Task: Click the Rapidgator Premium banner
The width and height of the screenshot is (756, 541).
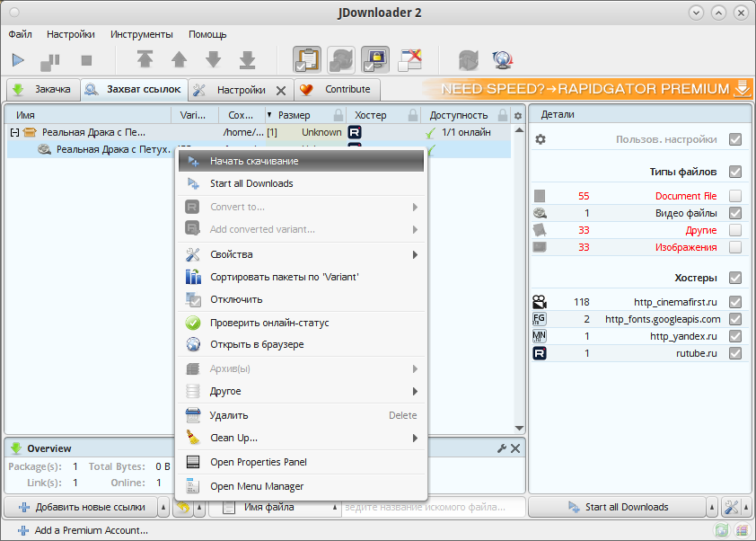Action: (x=587, y=89)
